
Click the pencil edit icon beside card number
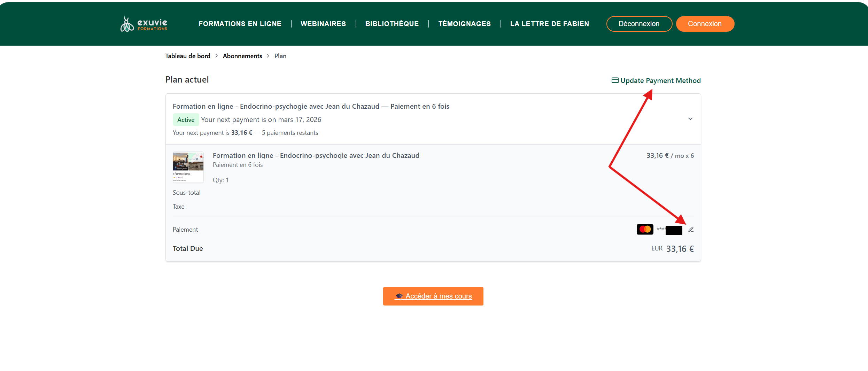tap(691, 230)
